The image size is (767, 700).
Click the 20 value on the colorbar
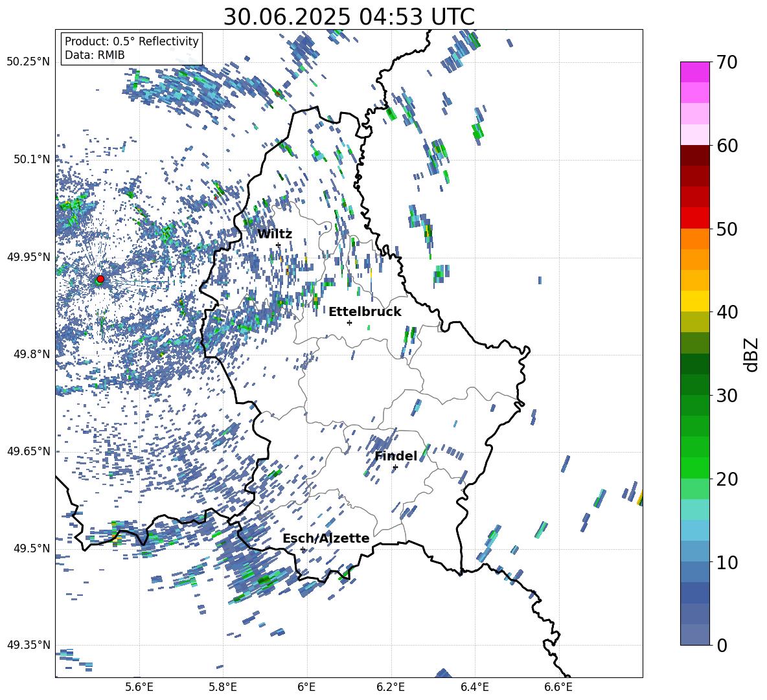point(727,479)
